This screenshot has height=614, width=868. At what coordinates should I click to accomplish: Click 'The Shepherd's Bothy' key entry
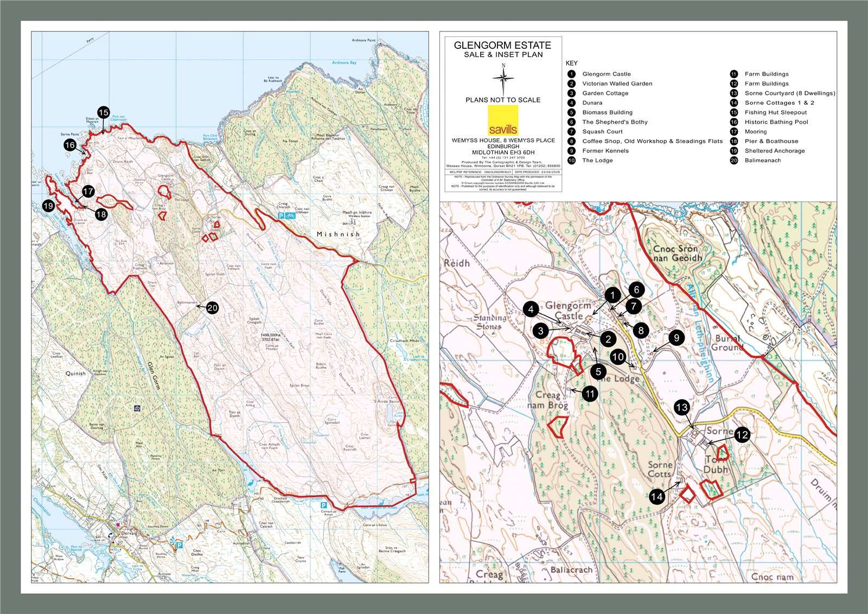click(x=615, y=122)
